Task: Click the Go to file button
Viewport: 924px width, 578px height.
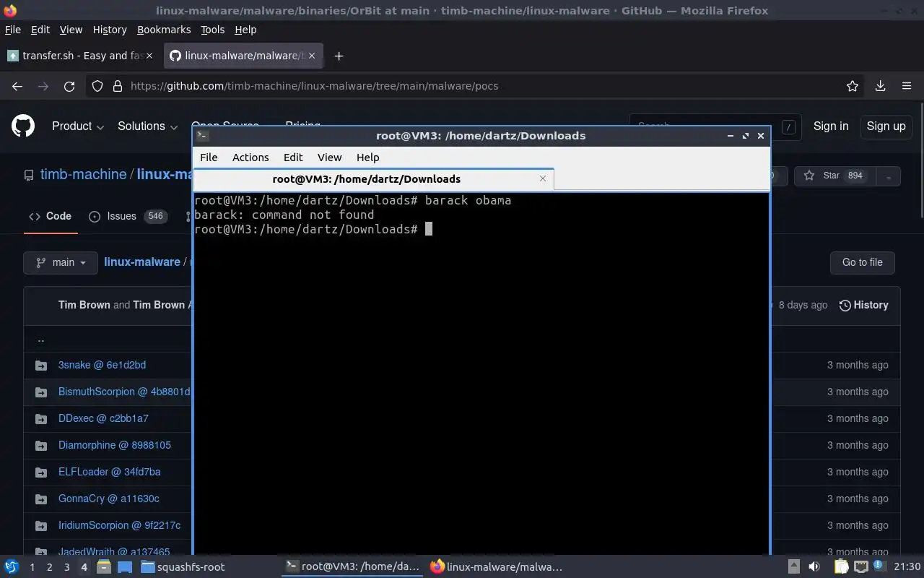Action: (863, 262)
